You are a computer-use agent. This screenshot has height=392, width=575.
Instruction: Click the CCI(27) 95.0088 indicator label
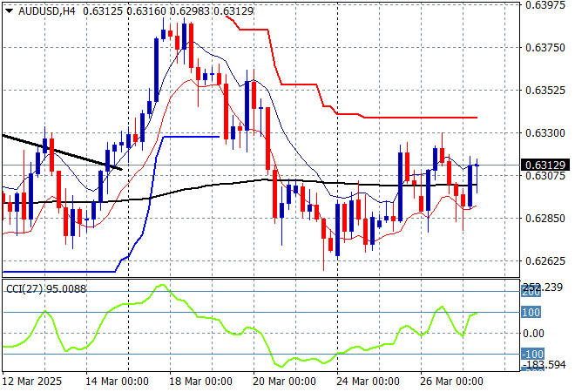(x=46, y=289)
